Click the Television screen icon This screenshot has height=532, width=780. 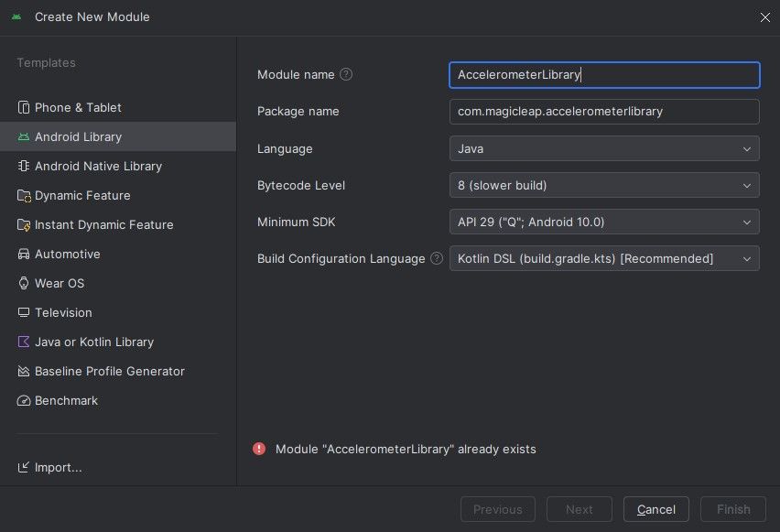pyautogui.click(x=24, y=312)
